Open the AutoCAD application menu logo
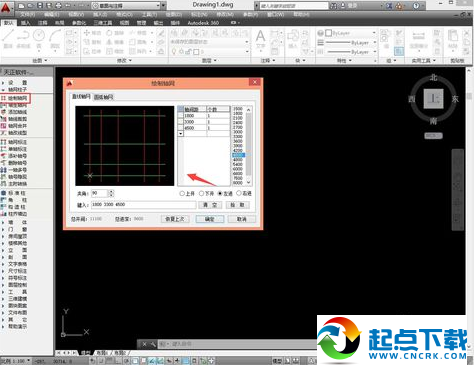 click(6, 7)
